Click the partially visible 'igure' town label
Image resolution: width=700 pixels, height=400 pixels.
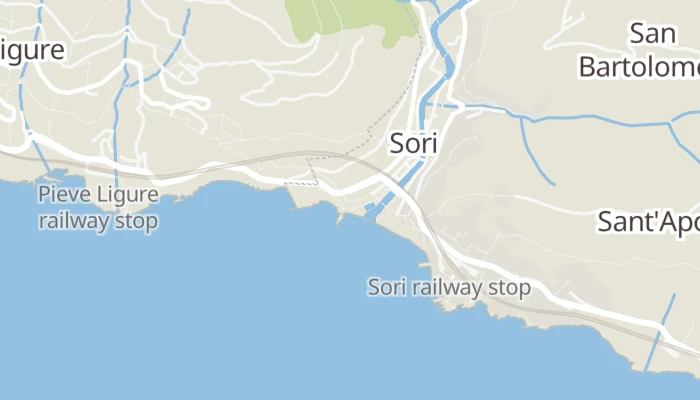[32, 50]
